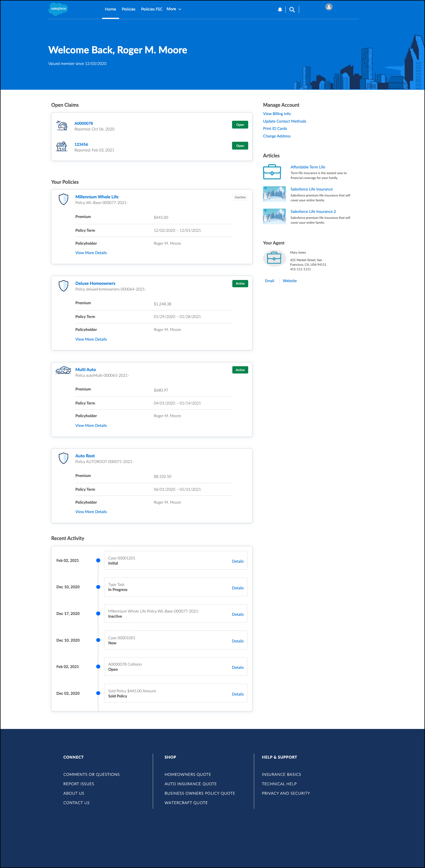Screen dimensions: 425x868
Task: Click the car icon of Multi Auto policy
Action: coord(63,370)
